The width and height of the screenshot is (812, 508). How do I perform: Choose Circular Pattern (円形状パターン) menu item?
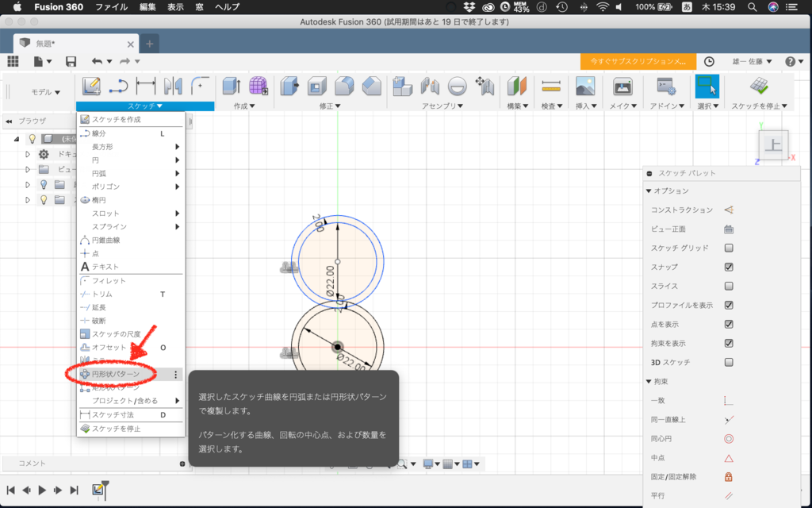click(131, 375)
